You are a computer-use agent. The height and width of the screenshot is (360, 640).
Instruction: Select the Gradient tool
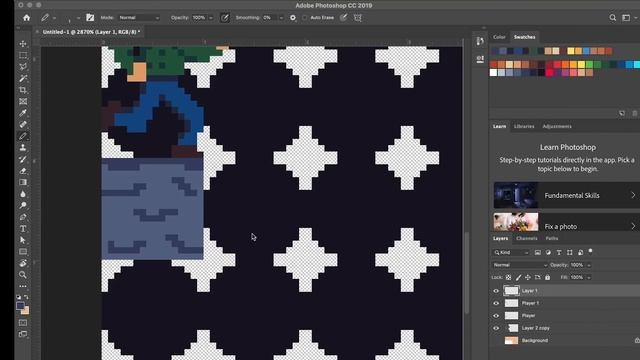(23, 182)
